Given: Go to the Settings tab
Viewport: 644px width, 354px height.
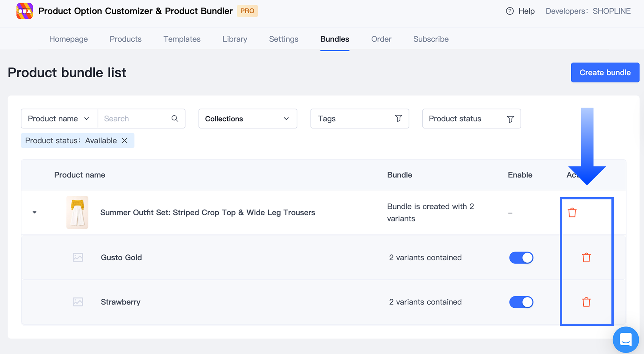Looking at the screenshot, I should pyautogui.click(x=283, y=39).
